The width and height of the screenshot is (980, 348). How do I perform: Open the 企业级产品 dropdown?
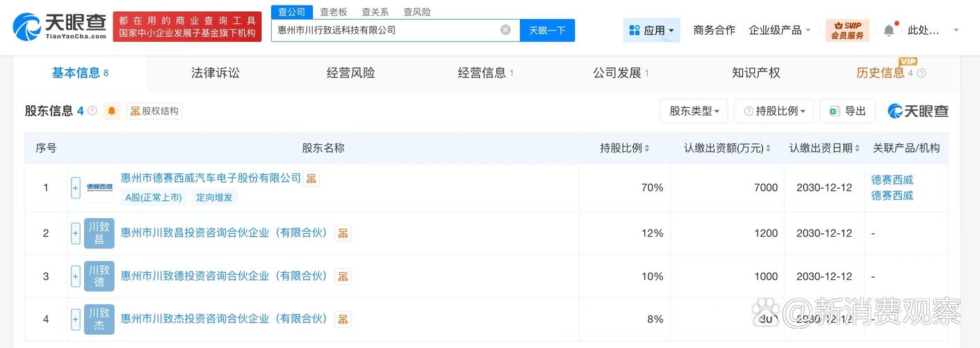780,30
